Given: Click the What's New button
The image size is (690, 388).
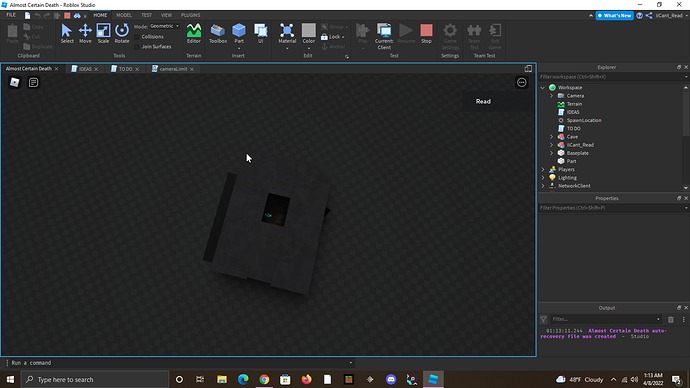Looking at the screenshot, I should 615,15.
